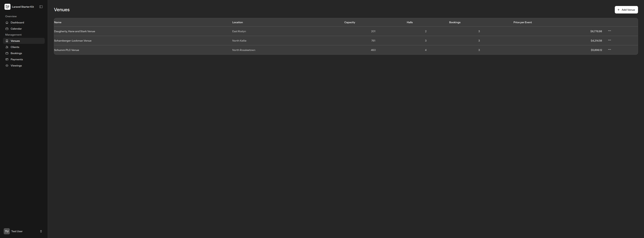
Task: Open Dashboard via its home icon
Action: click(7, 22)
